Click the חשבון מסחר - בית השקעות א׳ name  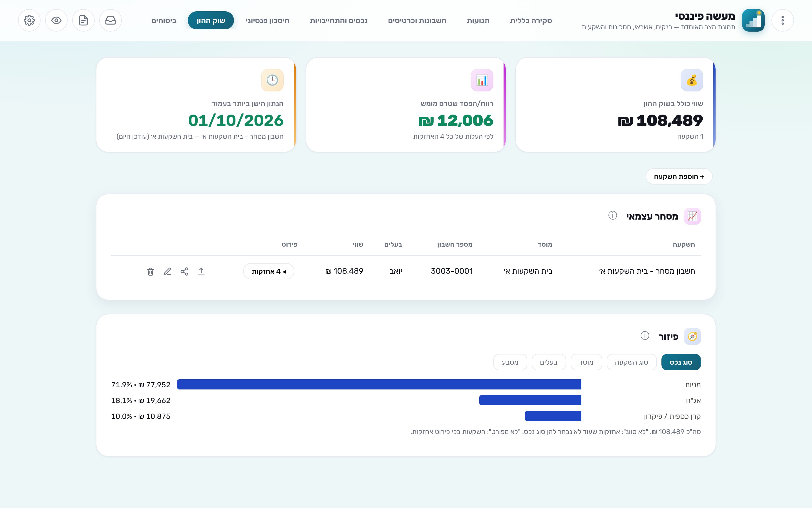647,271
